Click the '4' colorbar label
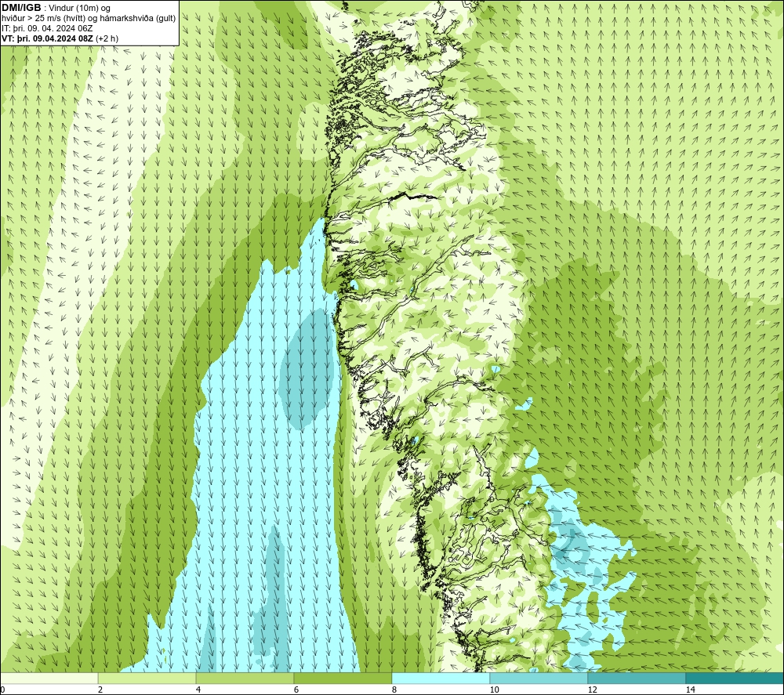Image resolution: width=784 pixels, height=695 pixels. [x=198, y=690]
